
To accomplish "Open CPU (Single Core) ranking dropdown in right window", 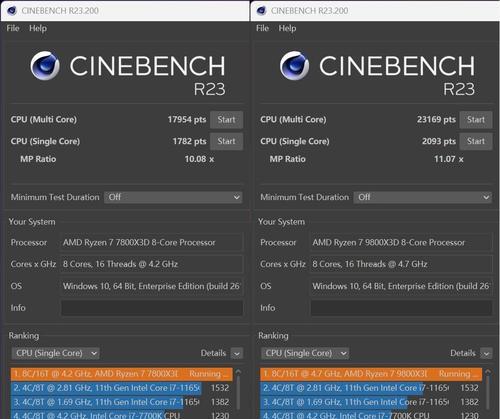I will pyautogui.click(x=305, y=353).
